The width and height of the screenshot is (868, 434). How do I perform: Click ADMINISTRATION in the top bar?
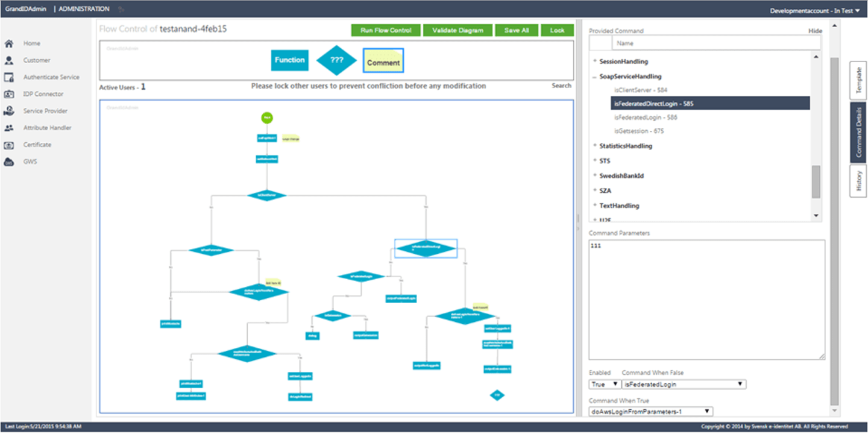click(84, 9)
